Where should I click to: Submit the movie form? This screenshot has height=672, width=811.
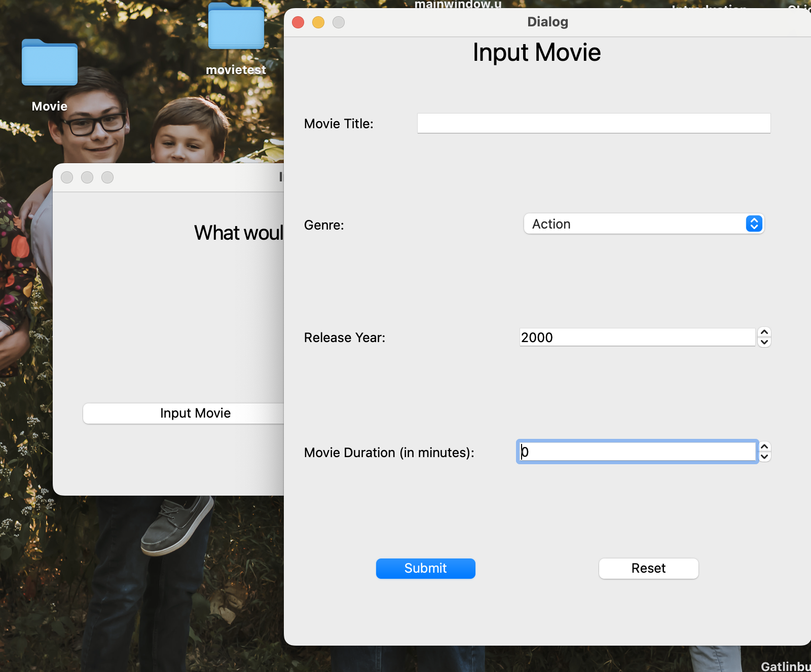point(426,568)
